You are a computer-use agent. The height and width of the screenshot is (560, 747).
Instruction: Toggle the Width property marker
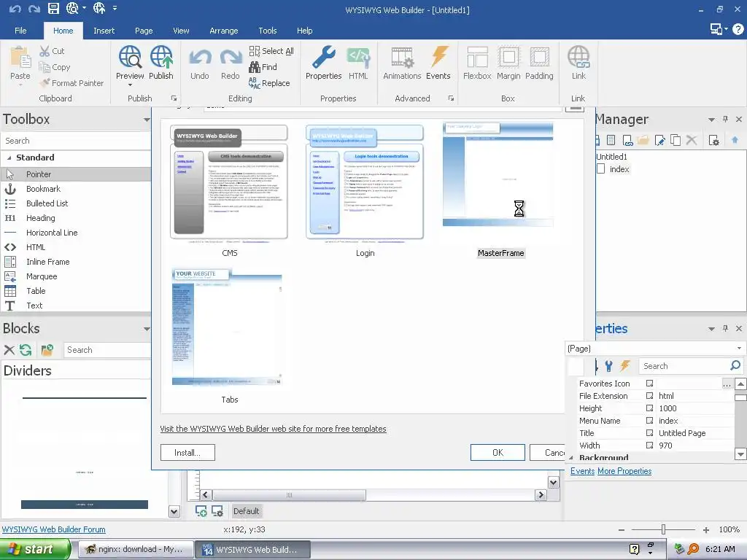649,446
